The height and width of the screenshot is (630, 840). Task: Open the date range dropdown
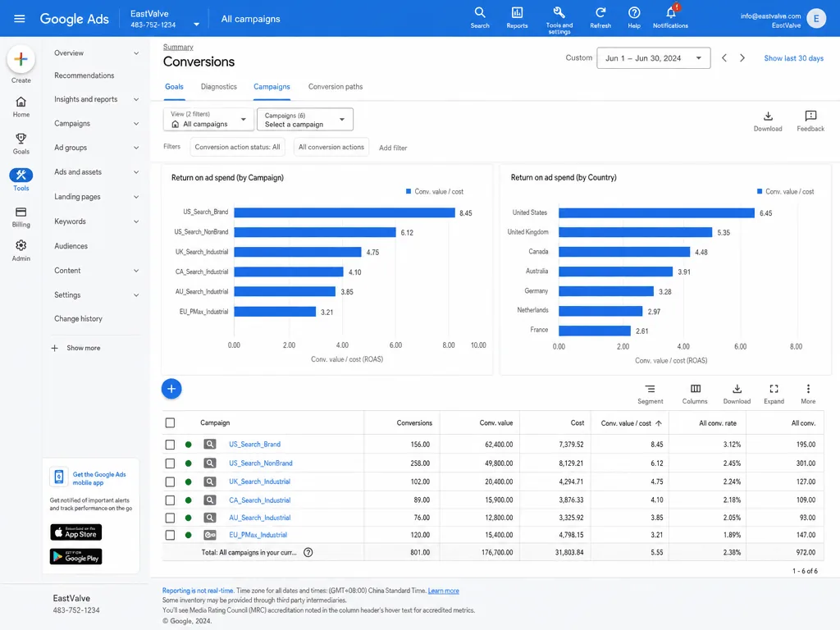(x=653, y=58)
